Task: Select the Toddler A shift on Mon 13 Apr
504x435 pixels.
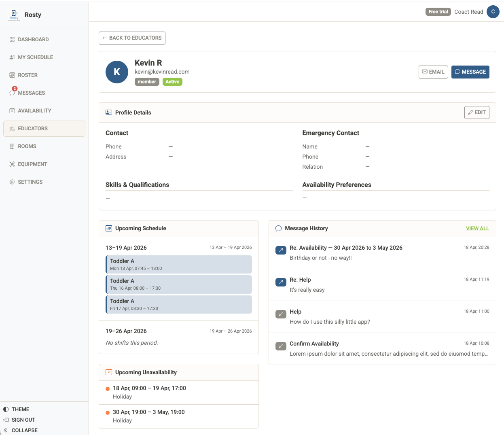Action: coord(178,264)
